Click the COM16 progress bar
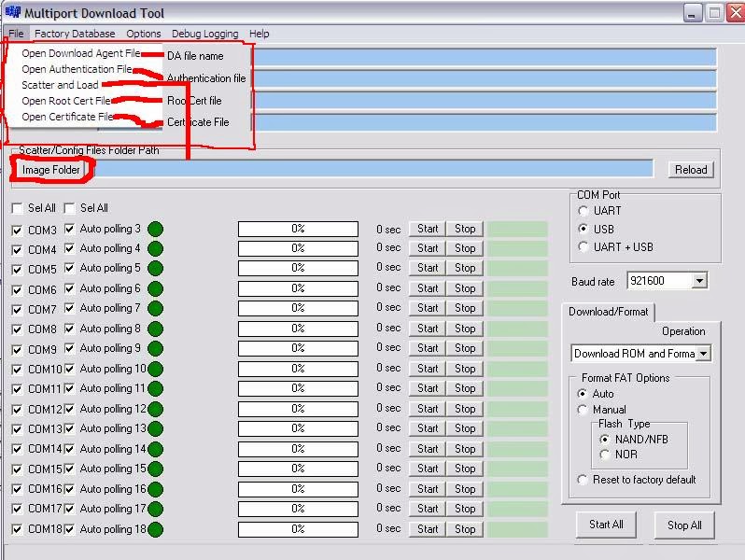The image size is (745, 560). point(298,489)
